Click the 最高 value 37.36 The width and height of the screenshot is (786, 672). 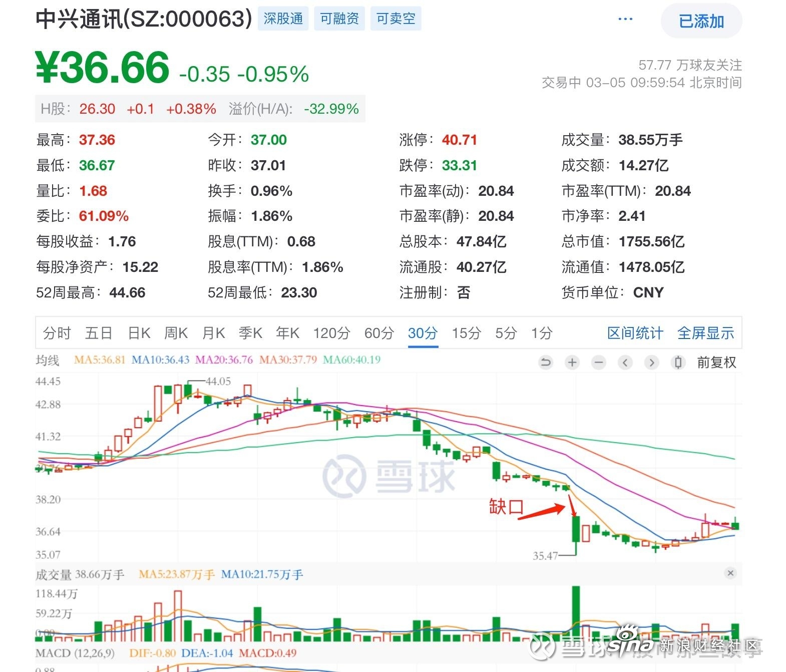[x=97, y=140]
